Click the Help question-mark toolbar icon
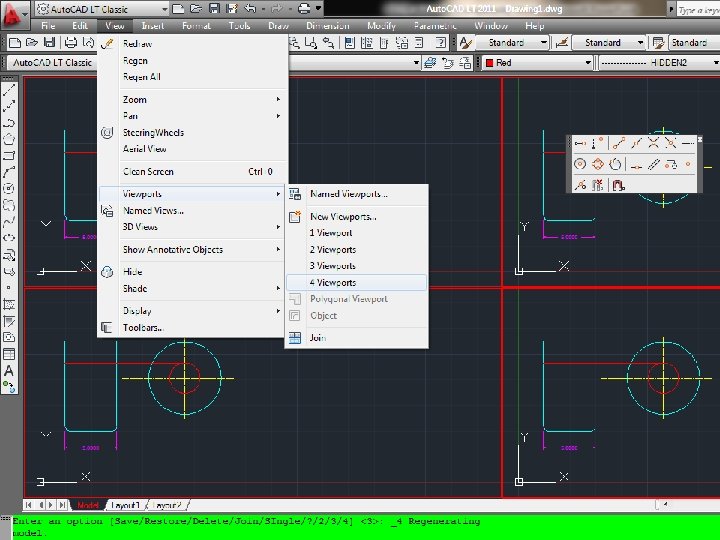 tap(440, 43)
